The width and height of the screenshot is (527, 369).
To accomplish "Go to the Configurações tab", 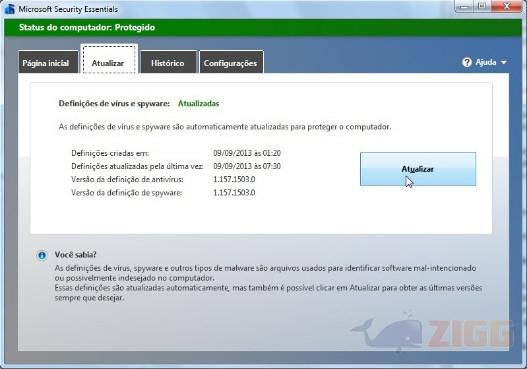I will [231, 62].
